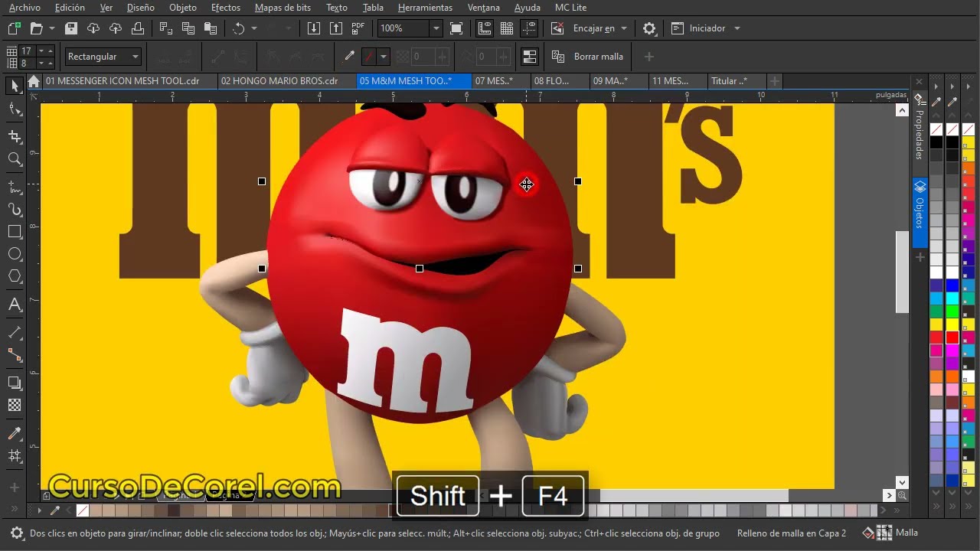This screenshot has height=551, width=980.
Task: Switch to 01 MESSENGER ICON MESH TOOL.cdr tab
Action: pos(130,80)
